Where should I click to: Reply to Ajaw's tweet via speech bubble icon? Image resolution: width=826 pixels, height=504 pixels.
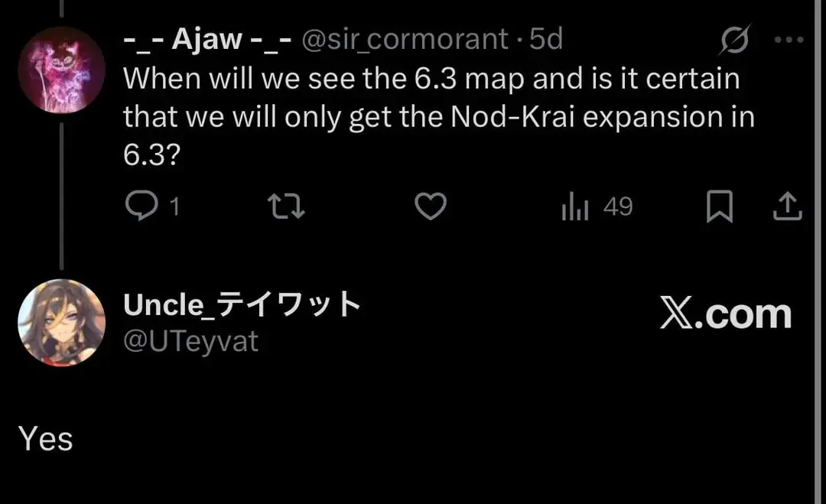[x=141, y=206]
